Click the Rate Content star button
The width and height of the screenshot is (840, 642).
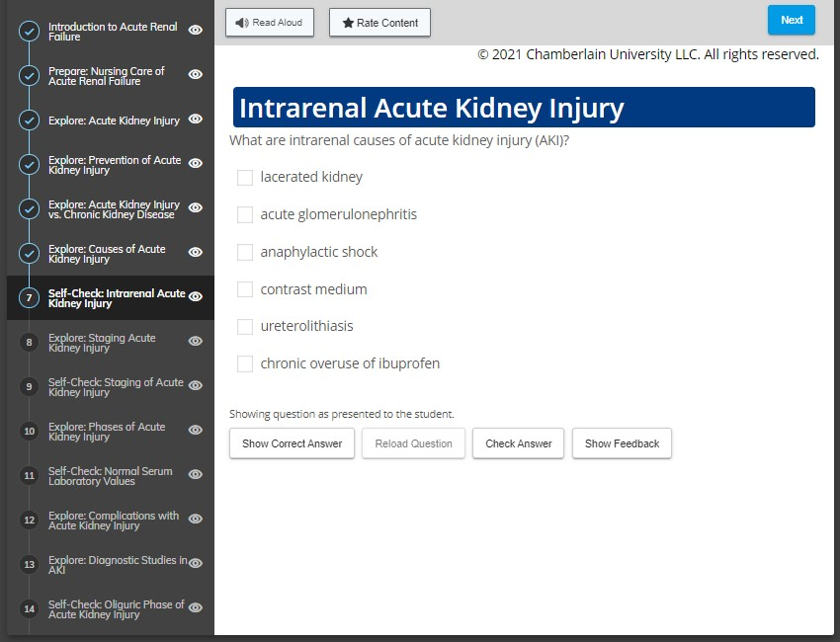pos(379,23)
